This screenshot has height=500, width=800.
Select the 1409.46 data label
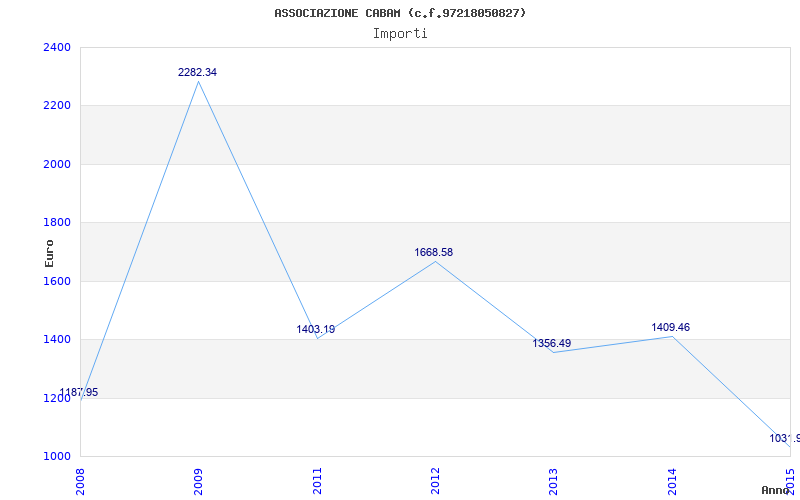coord(670,327)
